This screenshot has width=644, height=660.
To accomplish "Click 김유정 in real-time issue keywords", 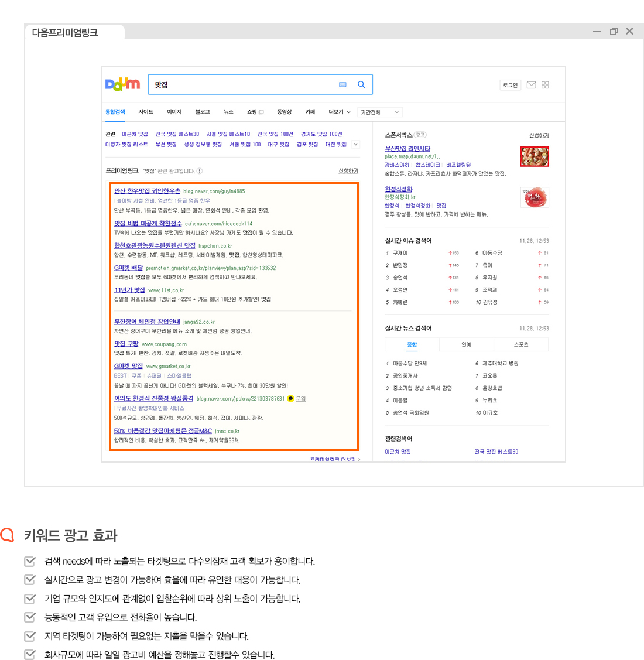I will click(490, 302).
